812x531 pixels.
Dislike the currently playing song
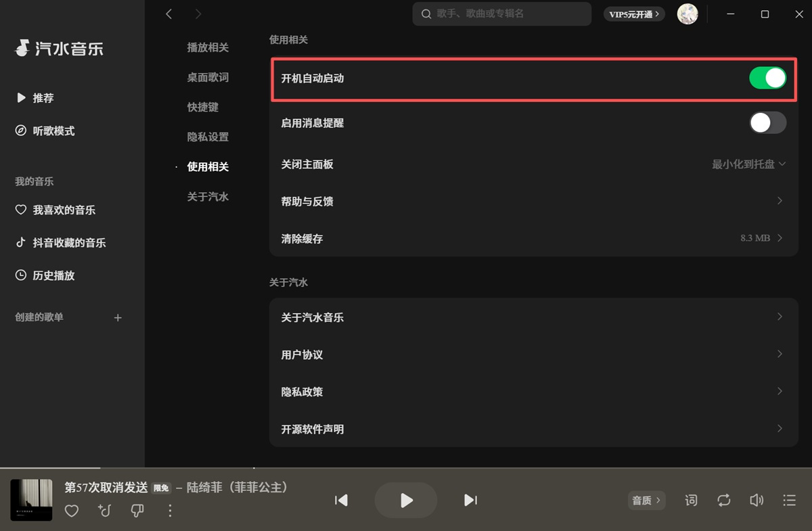point(137,512)
